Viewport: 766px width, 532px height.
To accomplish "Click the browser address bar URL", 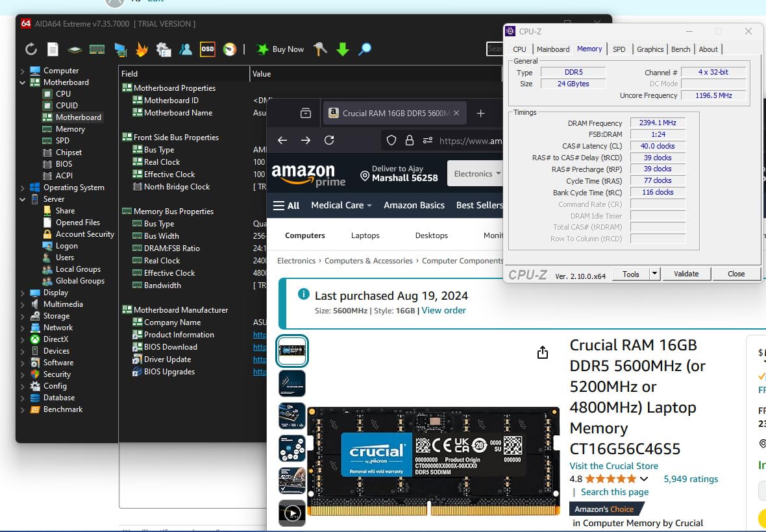I will point(470,141).
